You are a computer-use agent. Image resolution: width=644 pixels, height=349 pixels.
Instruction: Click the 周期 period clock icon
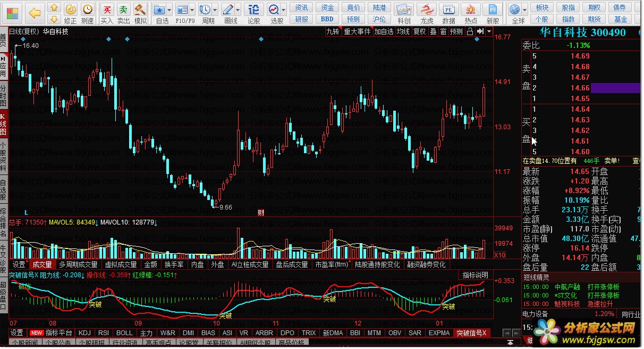click(x=205, y=9)
